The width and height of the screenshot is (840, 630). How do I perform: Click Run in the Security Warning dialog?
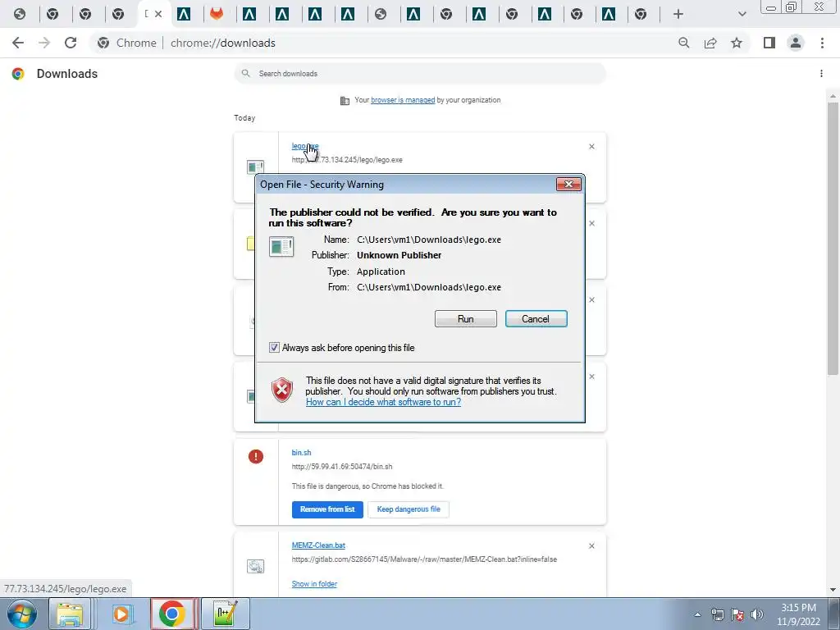(x=466, y=319)
